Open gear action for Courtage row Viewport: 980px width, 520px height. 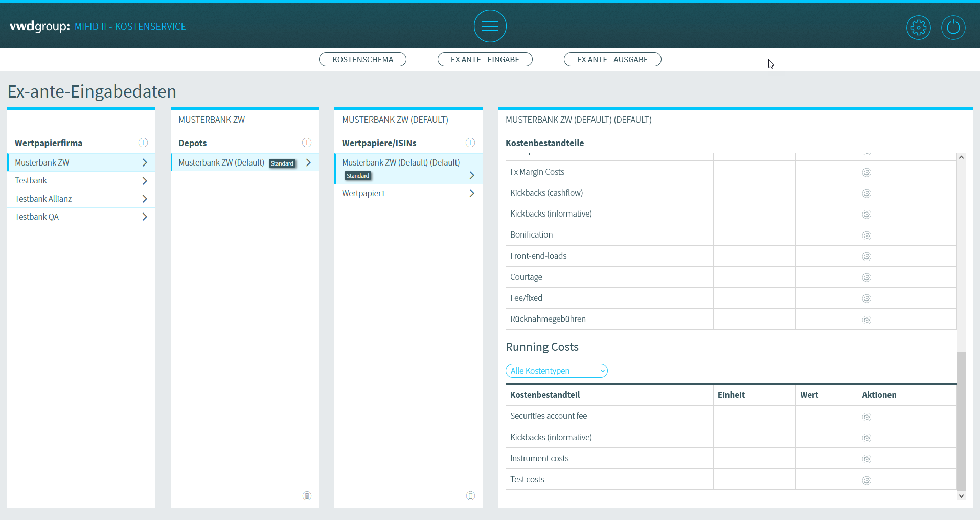click(x=867, y=278)
